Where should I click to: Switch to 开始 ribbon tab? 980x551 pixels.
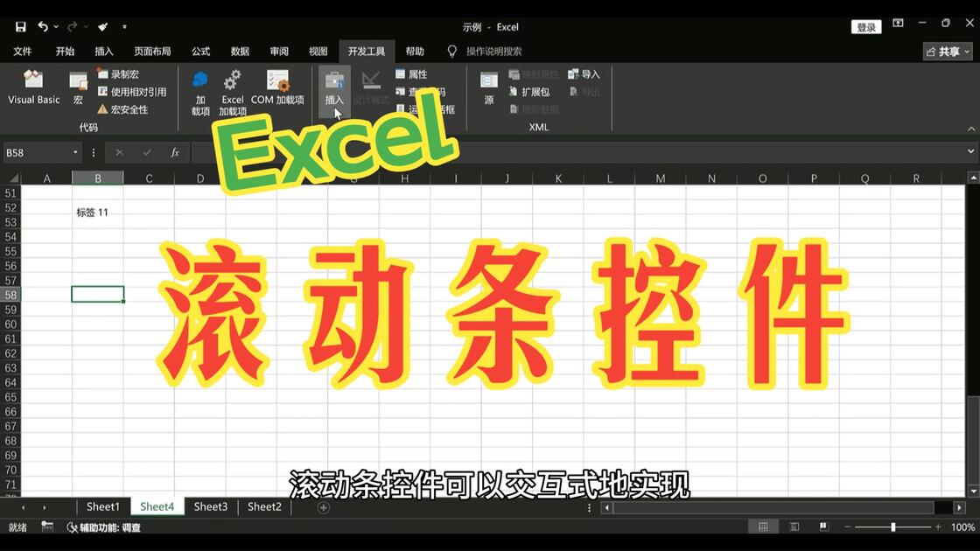[65, 52]
